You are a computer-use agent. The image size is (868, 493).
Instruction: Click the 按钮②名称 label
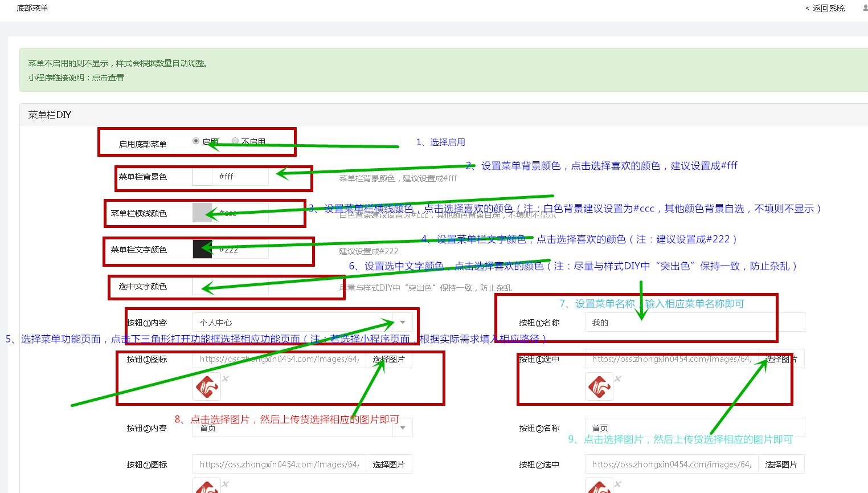(539, 428)
